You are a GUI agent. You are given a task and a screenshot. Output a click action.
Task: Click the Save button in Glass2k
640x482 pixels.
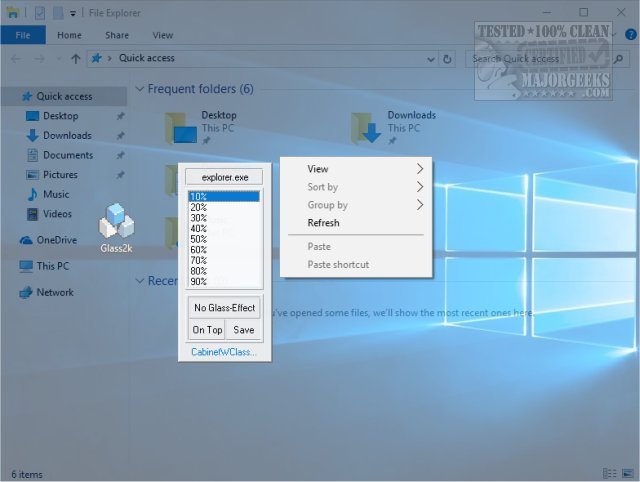pos(243,330)
